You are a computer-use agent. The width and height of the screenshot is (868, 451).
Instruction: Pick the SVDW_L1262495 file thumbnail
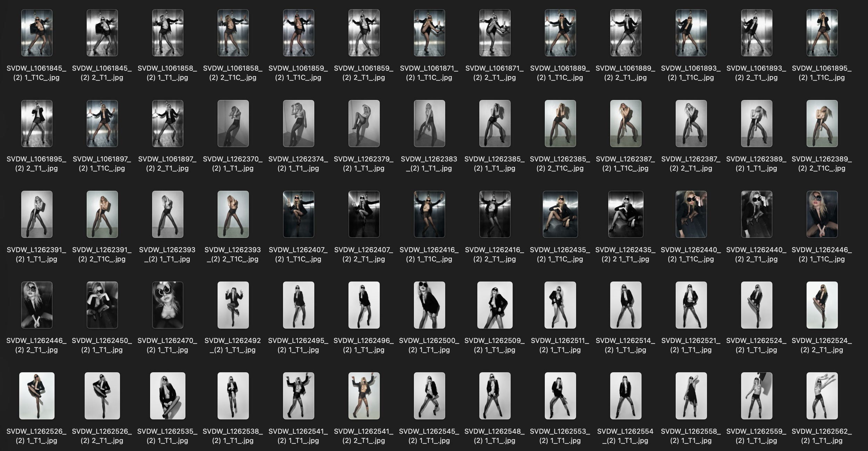point(298,305)
